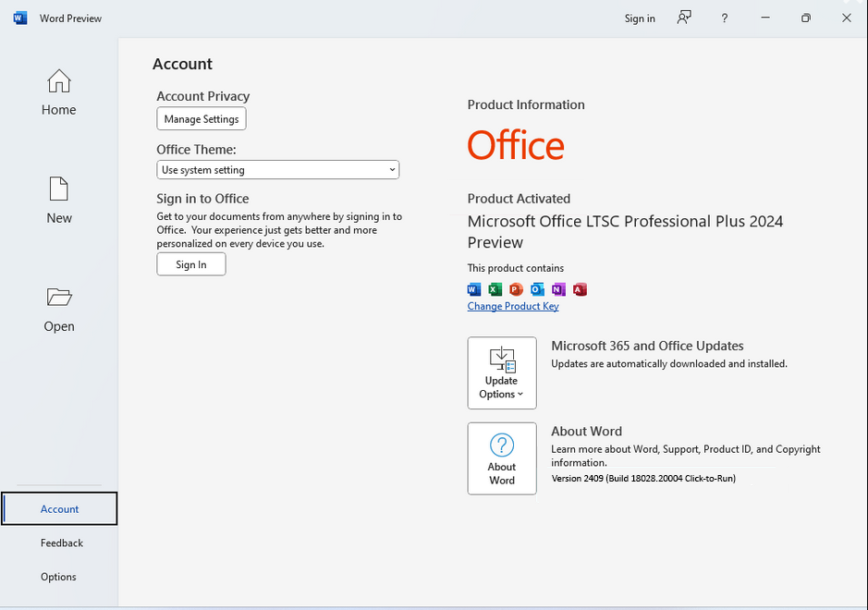Click the Office logo wordmark

[x=516, y=145]
